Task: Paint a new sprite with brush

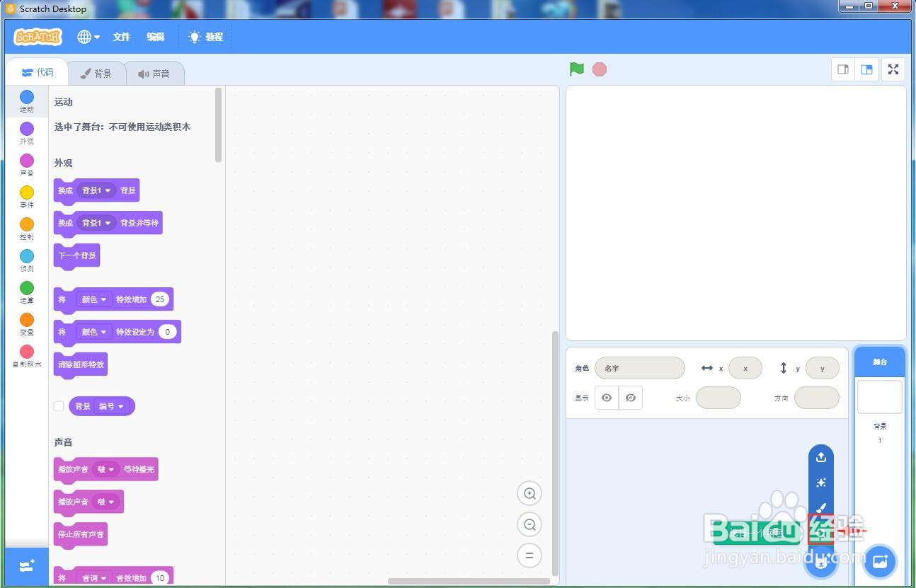Action: tap(821, 508)
